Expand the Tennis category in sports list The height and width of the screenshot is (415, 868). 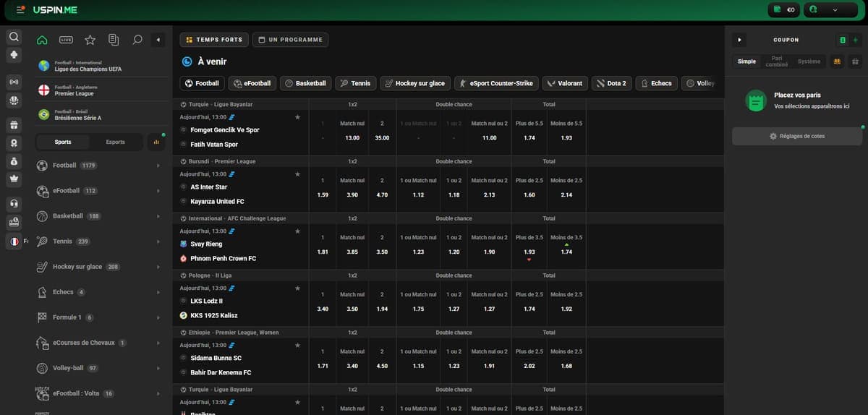(x=158, y=241)
